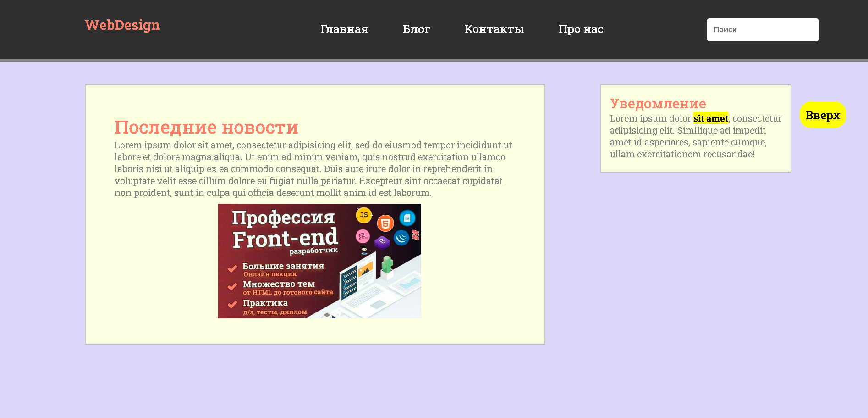
Task: Open the Контакты page link
Action: coord(494,29)
